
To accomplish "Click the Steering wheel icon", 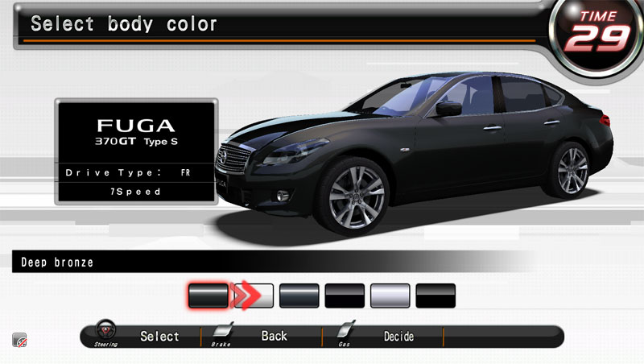I will pos(106,329).
